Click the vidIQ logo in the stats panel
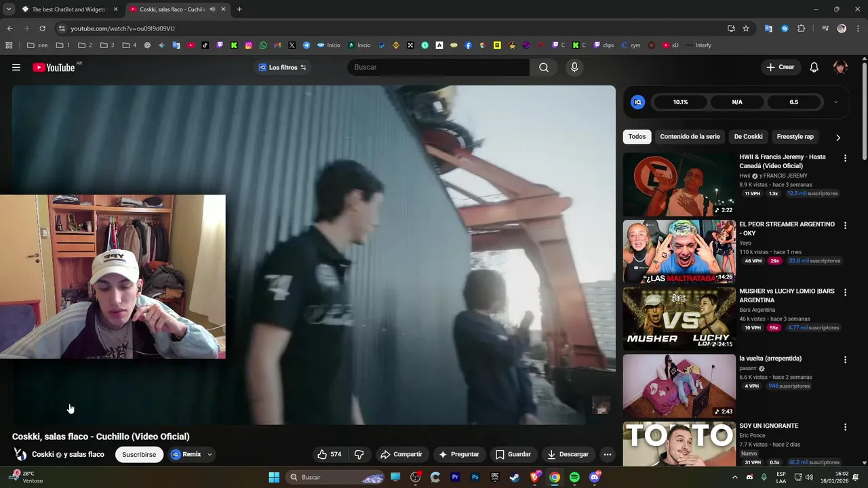Viewport: 868px width, 488px height. click(x=637, y=102)
